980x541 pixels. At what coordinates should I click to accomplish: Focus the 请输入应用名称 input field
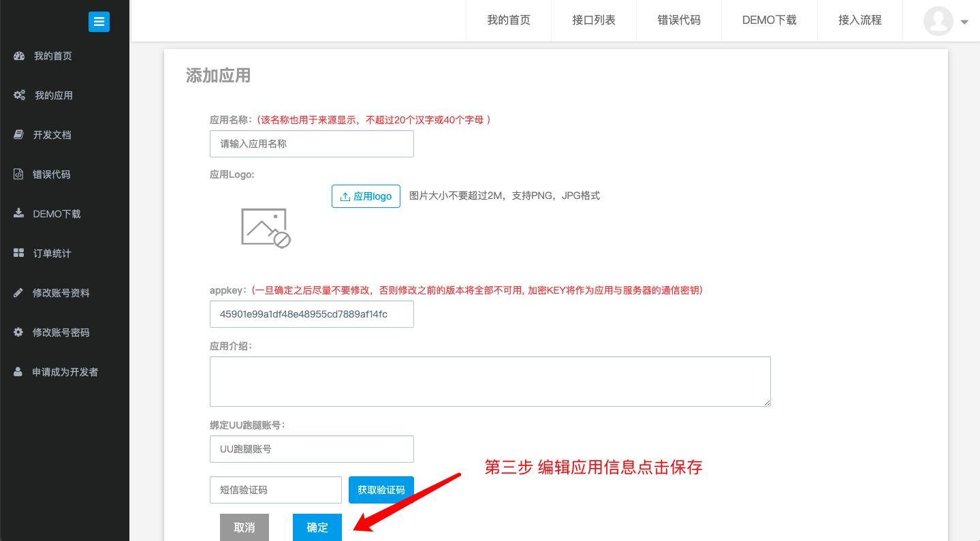point(311,144)
